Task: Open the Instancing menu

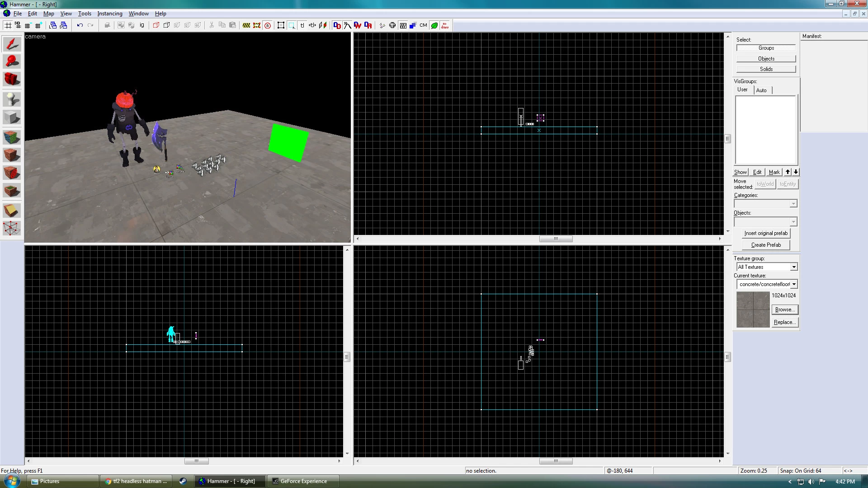Action: tap(110, 14)
